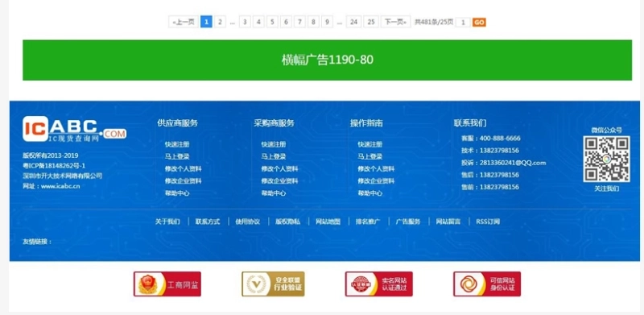Focus the page number input field
This screenshot has width=644, height=315.
pyautogui.click(x=463, y=23)
